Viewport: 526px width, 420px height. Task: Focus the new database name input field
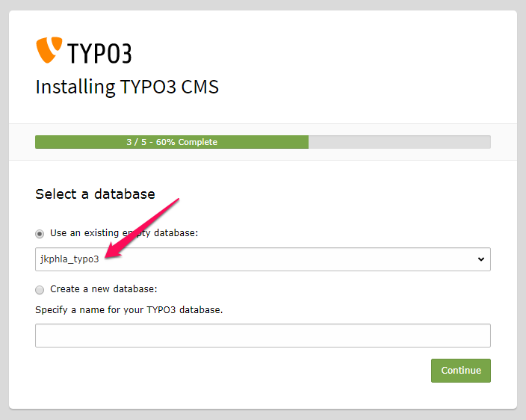coord(263,336)
